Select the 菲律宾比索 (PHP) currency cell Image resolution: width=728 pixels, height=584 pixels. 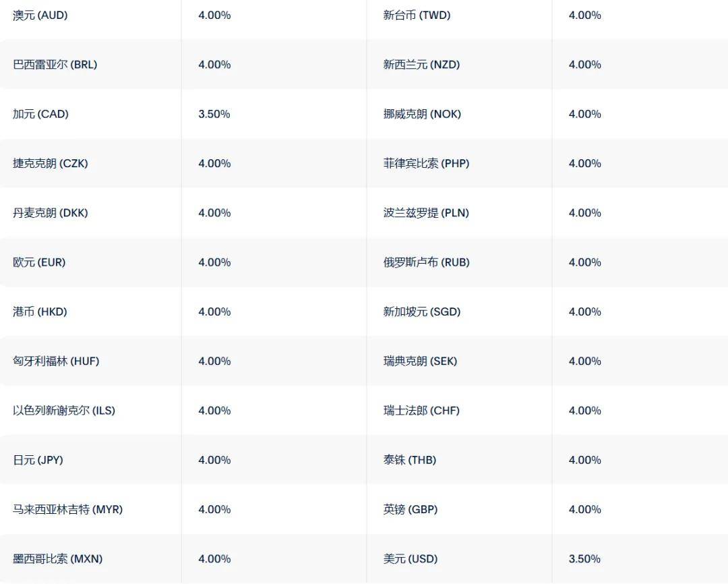point(426,163)
